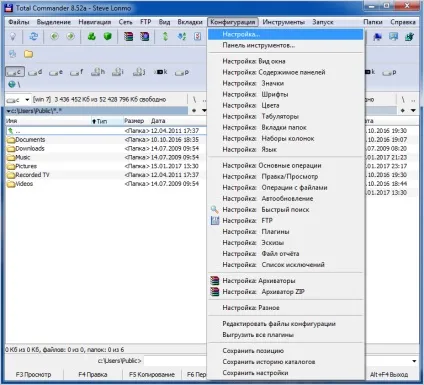Open the command line history dropdown
The height and width of the screenshot is (385, 424).
(x=414, y=361)
